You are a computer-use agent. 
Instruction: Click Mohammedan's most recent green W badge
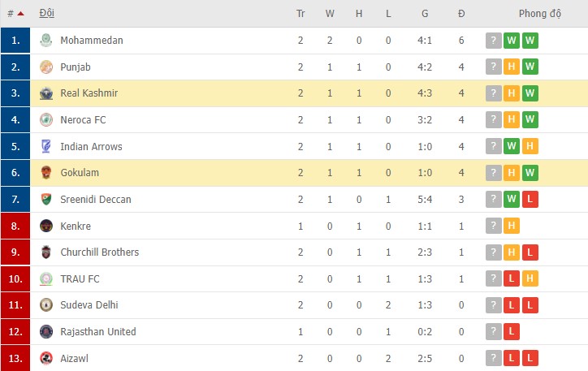(x=530, y=41)
